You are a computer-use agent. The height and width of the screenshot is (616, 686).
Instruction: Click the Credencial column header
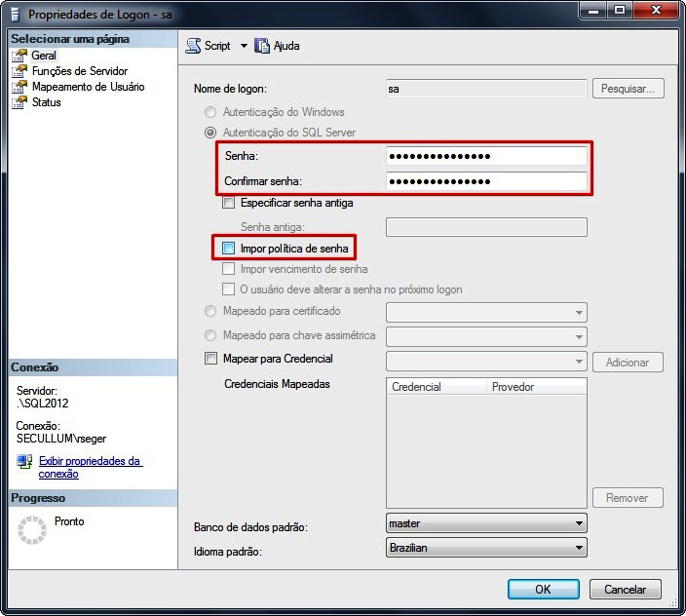point(436,387)
